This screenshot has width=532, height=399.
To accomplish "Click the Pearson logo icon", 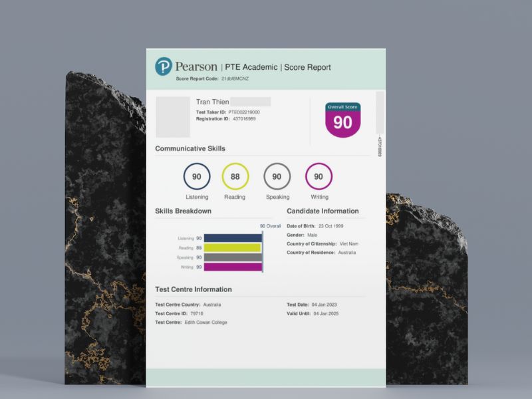I will [x=164, y=66].
